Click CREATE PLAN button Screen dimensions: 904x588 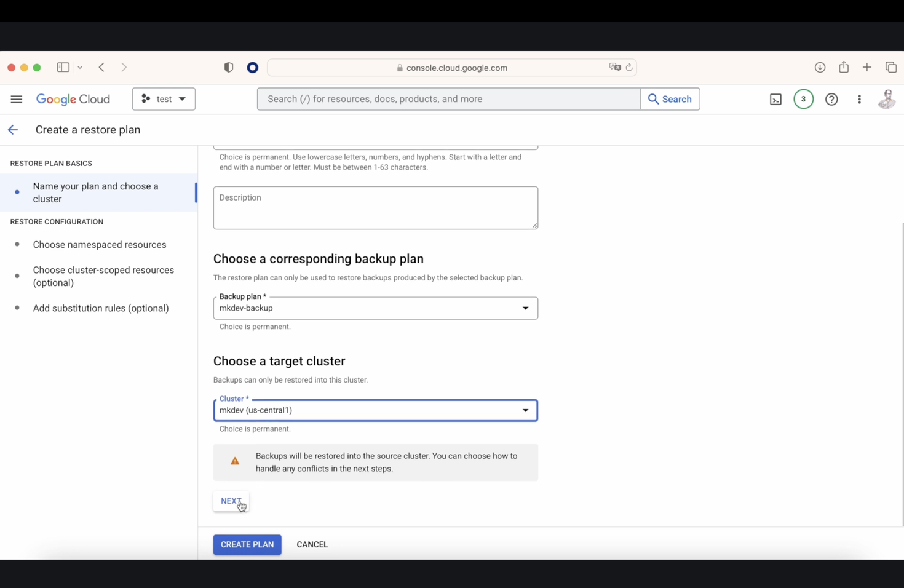coord(247,544)
